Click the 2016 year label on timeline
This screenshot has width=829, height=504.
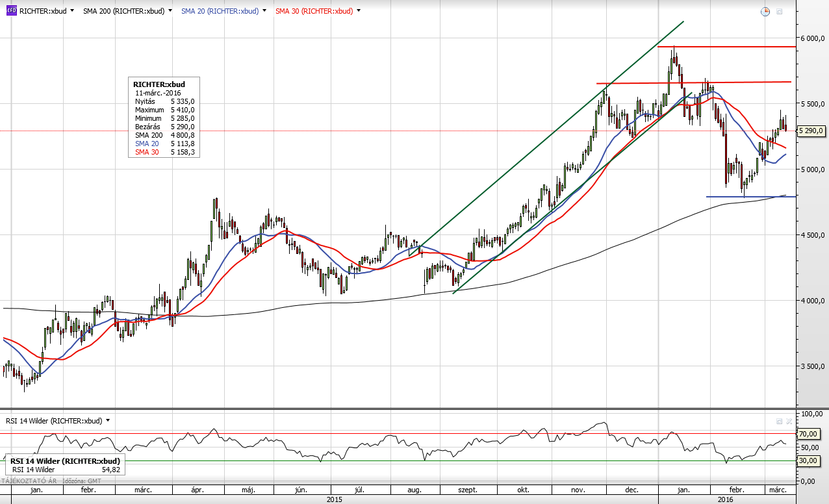click(724, 499)
